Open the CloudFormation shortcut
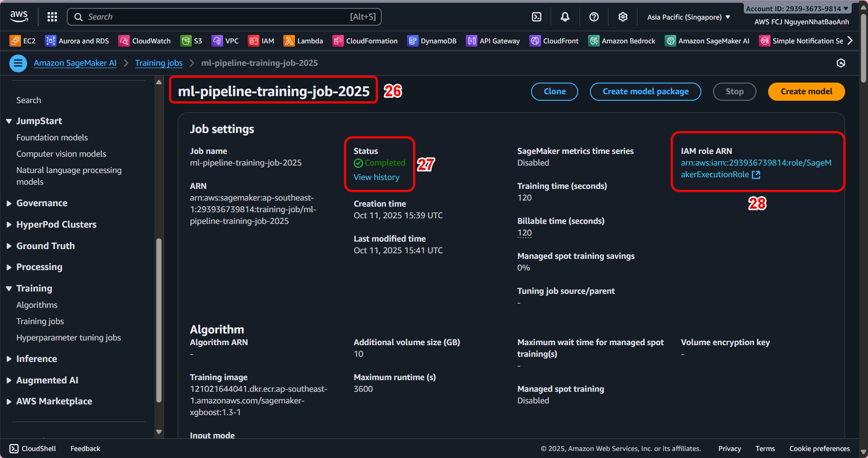The height and width of the screenshot is (458, 868). (x=365, y=41)
